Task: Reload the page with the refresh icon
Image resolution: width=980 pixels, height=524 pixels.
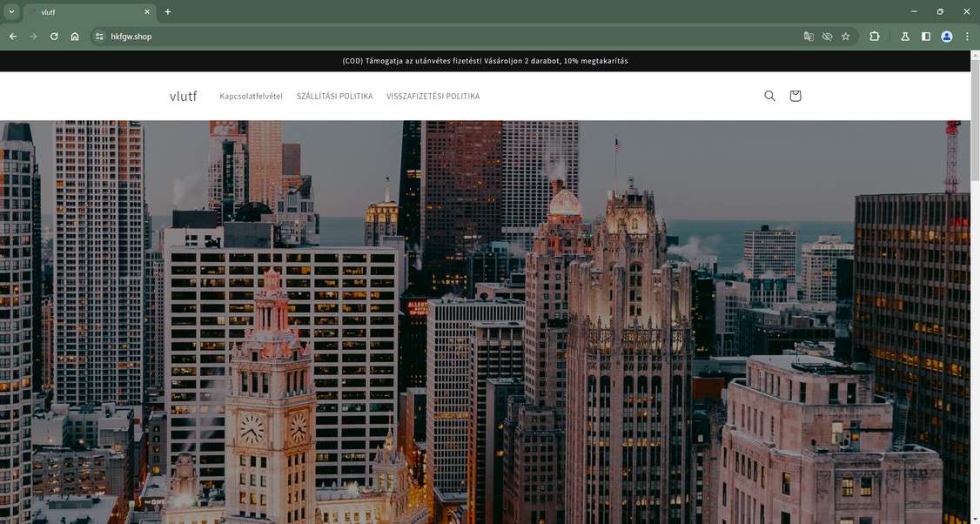Action: pos(54,37)
